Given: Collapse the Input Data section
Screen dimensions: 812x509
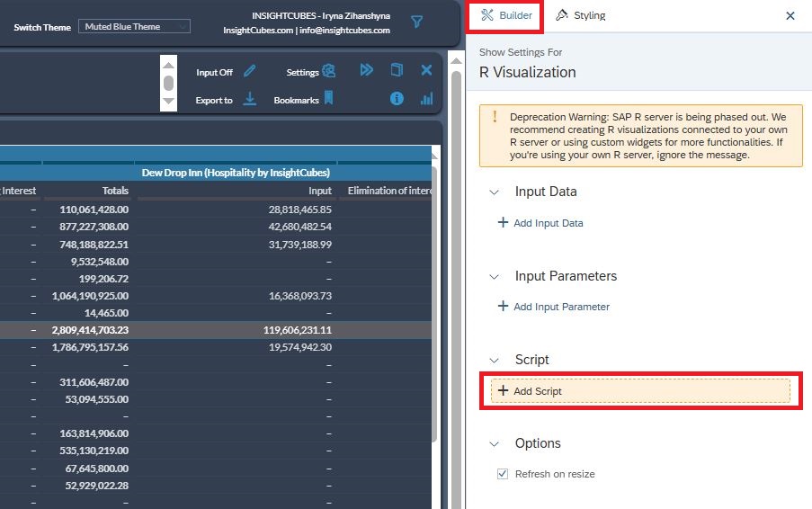Looking at the screenshot, I should tap(494, 192).
